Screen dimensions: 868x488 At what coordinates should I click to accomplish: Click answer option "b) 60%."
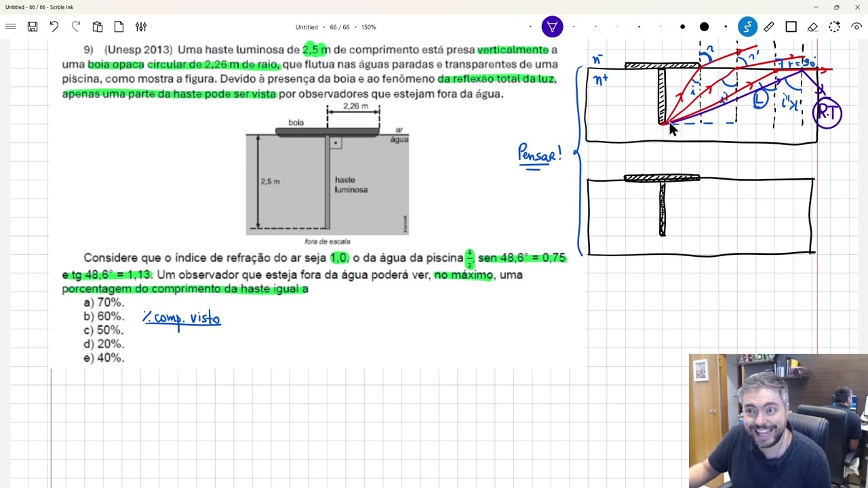coord(104,317)
